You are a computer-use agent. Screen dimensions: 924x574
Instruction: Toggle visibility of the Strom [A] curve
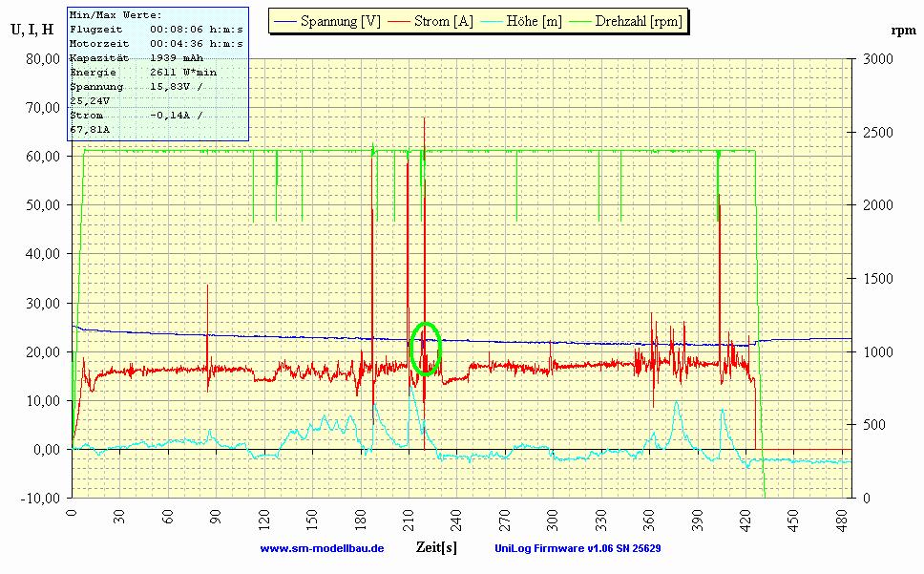(x=430, y=19)
